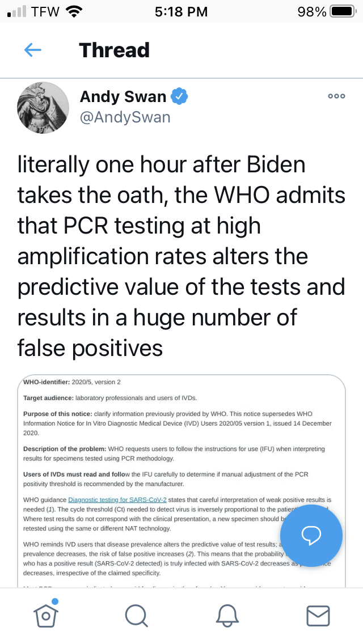Tap the tweet text about PCR testing

pyautogui.click(x=181, y=256)
